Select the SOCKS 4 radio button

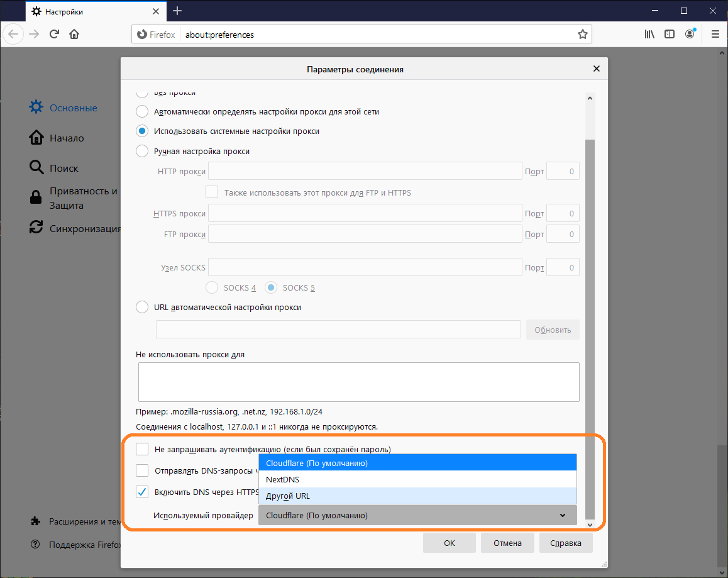coord(212,287)
